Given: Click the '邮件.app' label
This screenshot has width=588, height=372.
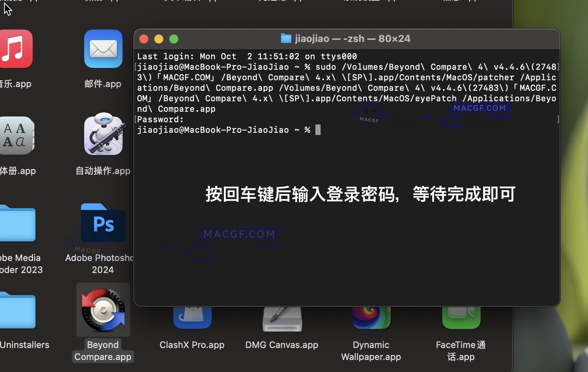Looking at the screenshot, I should [103, 84].
